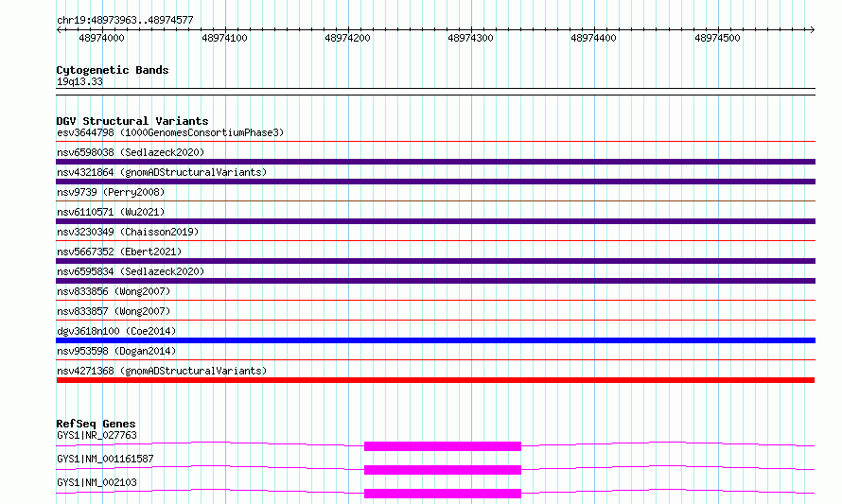Click the blue bar under dgv3618n100
Image resolution: width=842 pixels, height=504 pixels.
point(435,340)
